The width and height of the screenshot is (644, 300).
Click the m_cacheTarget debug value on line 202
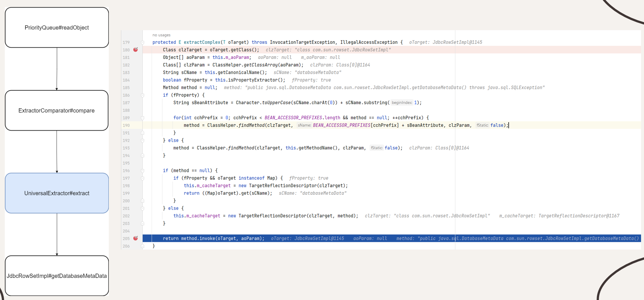click(x=559, y=216)
